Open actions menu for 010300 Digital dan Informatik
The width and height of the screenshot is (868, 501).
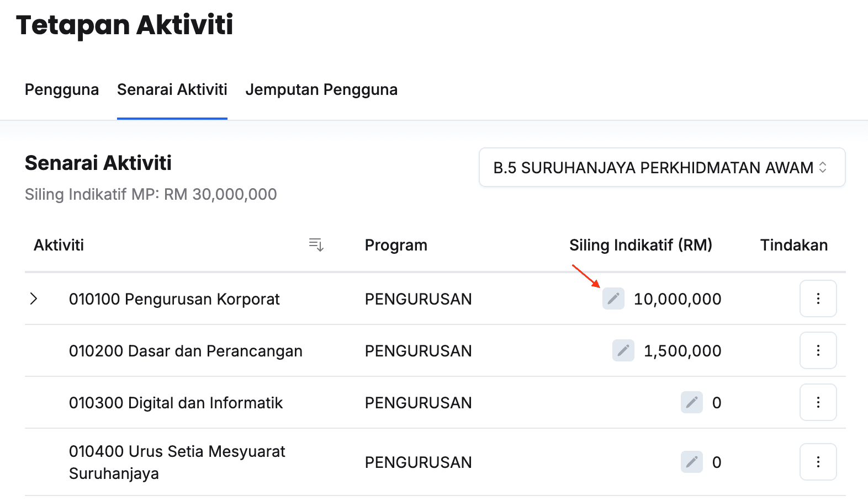(818, 402)
